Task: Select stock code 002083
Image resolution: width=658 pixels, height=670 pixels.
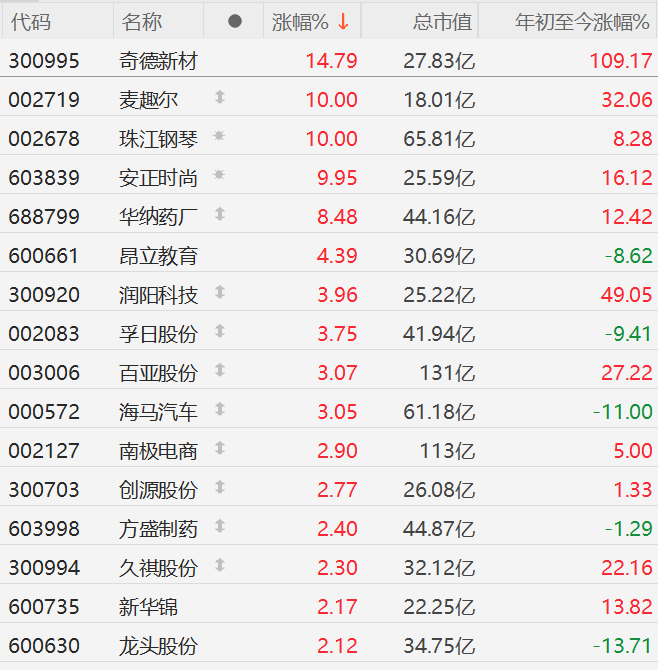Action: (x=44, y=334)
